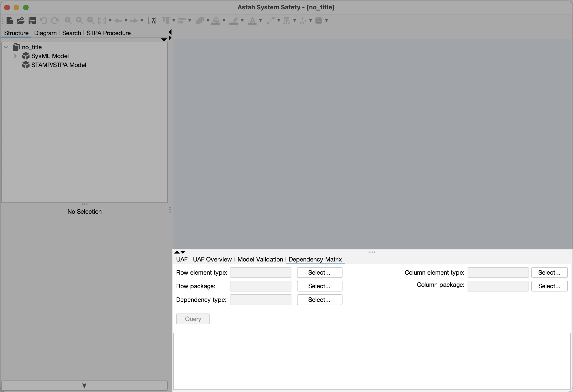Collapse the no_title project tree node
573x392 pixels.
point(6,47)
